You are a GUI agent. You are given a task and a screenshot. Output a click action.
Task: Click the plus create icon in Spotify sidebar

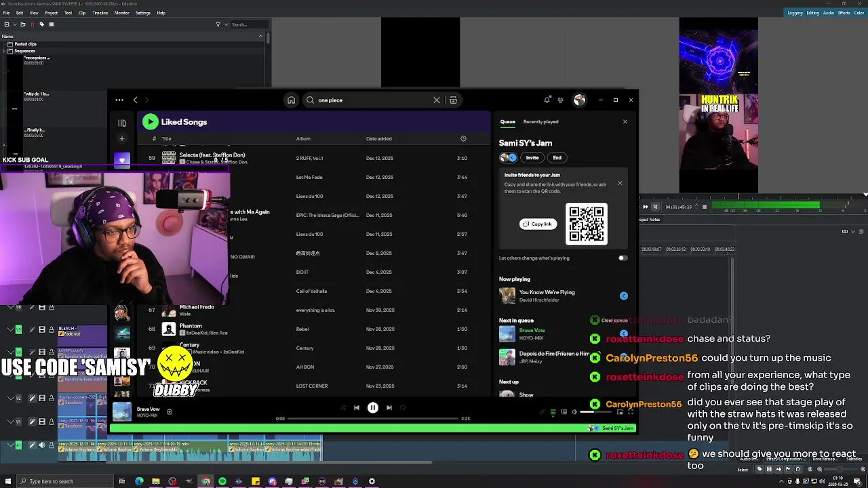122,139
